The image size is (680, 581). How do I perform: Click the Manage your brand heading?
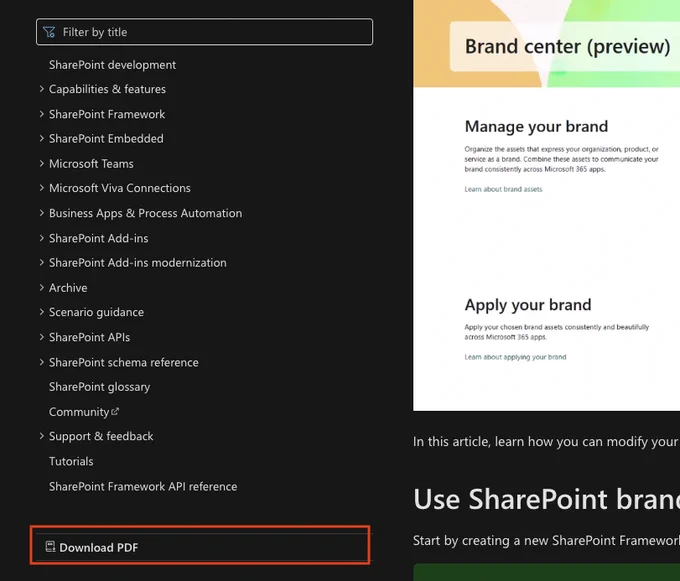536,126
